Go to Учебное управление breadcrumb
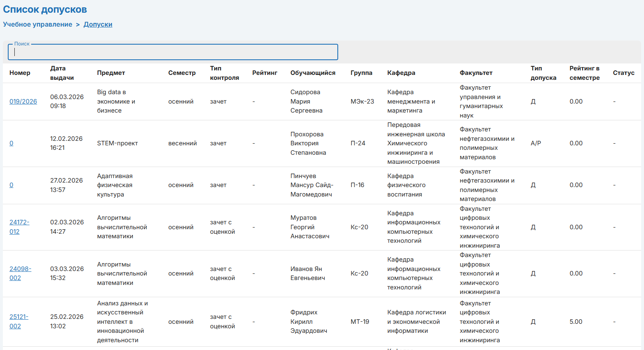Screen dimensions: 644x350 tap(38, 25)
